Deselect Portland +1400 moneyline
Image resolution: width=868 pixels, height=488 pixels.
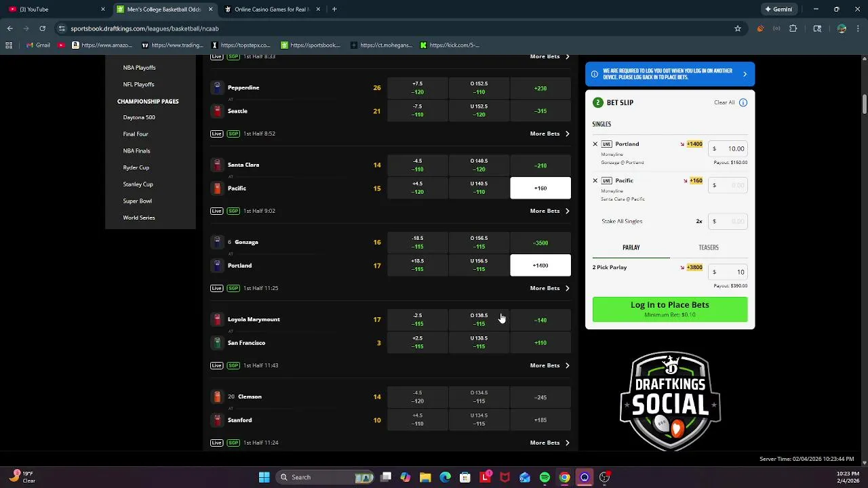540,266
